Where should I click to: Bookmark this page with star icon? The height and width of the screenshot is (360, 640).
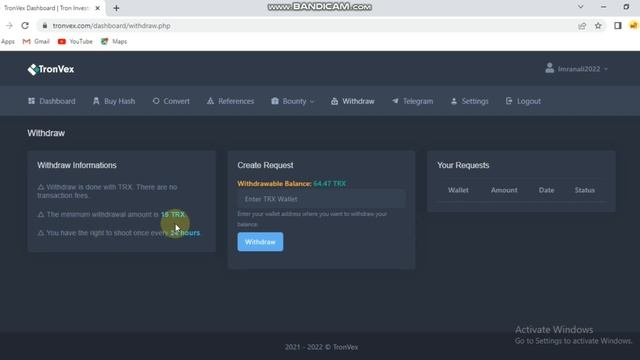pyautogui.click(x=598, y=26)
